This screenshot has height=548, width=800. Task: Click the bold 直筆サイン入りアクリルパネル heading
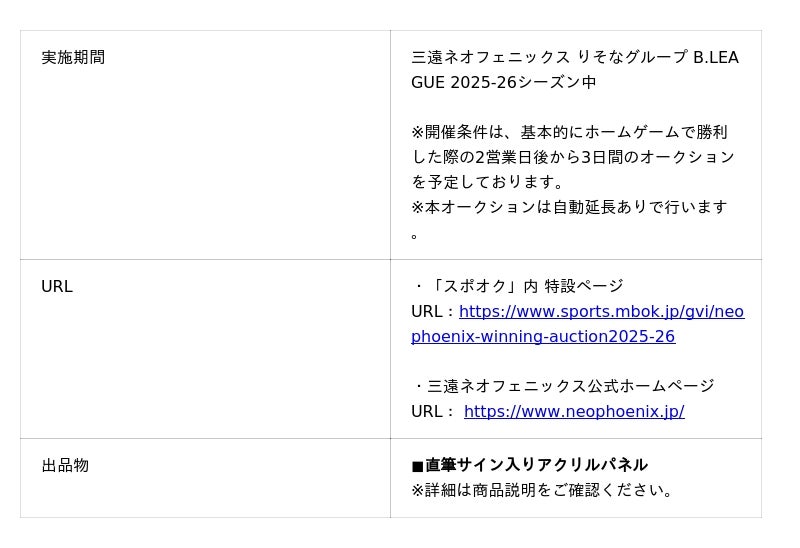(536, 466)
